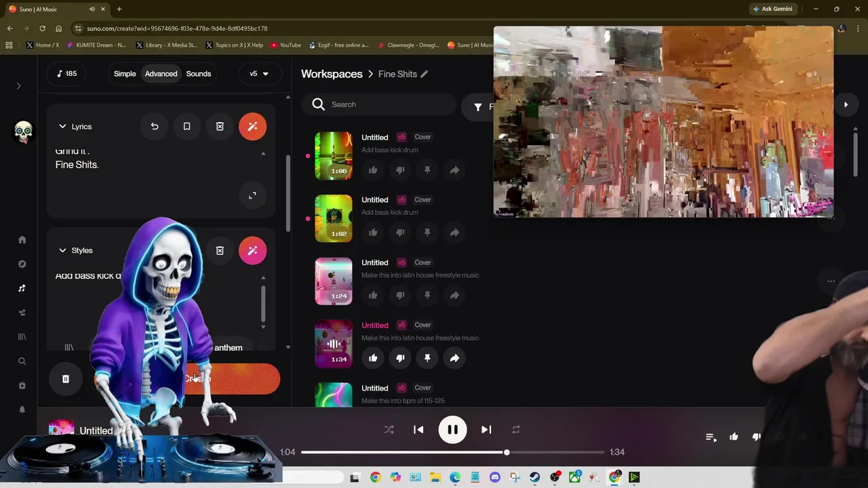Skip to the previous track
Image resolution: width=868 pixels, height=488 pixels.
[418, 430]
